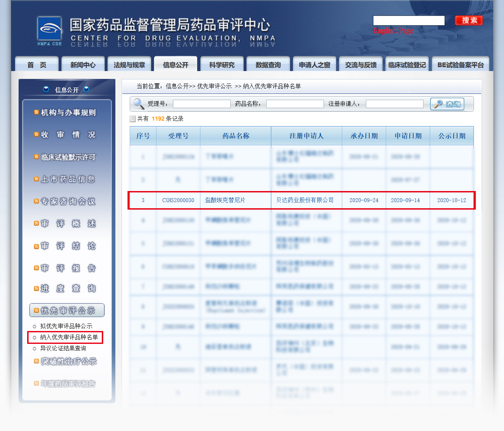Viewport: 504px width, 431px height.
Task: Open the 法规与规章 navigation tab
Action: (x=129, y=65)
